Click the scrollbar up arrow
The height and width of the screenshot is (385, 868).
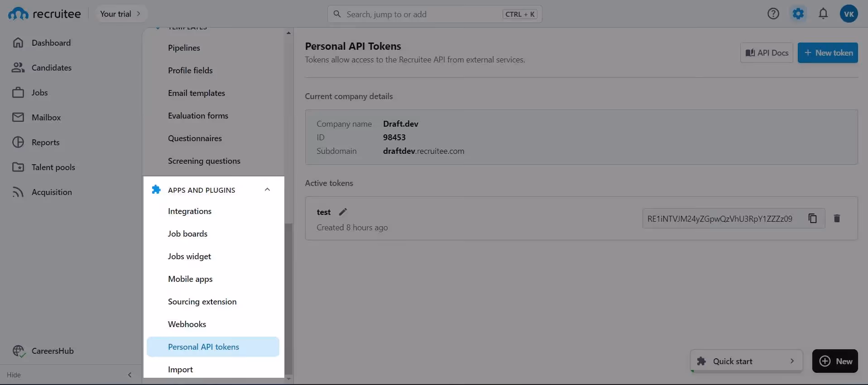click(288, 33)
